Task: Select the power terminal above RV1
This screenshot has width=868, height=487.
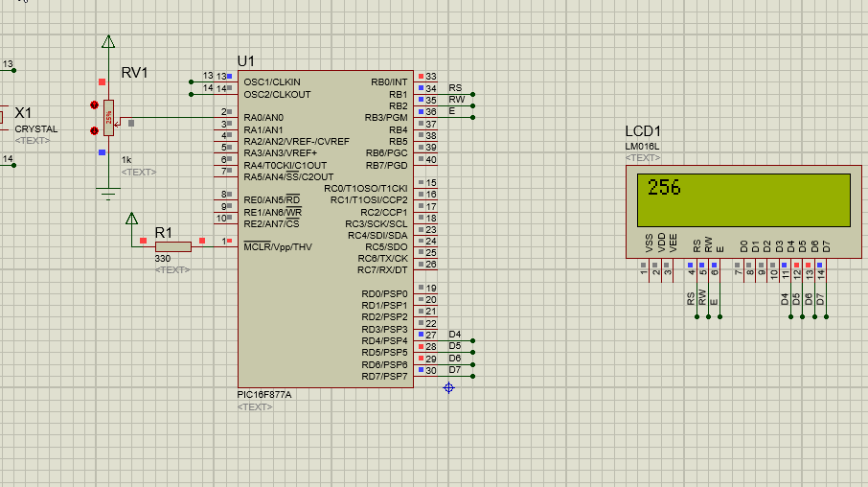Action: [x=108, y=41]
